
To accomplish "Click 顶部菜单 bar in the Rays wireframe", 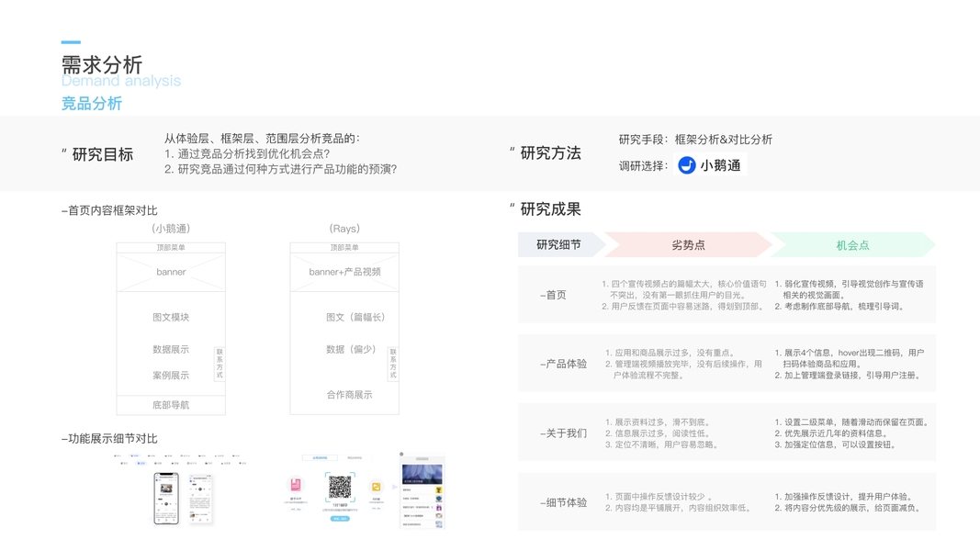I will [344, 247].
